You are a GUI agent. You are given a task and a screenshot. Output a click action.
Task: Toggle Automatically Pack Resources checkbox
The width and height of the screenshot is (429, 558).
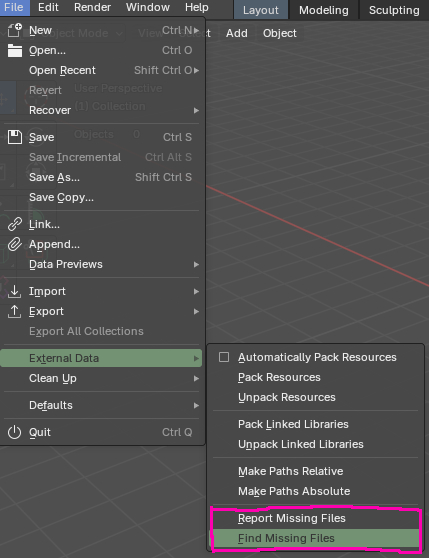click(x=224, y=357)
